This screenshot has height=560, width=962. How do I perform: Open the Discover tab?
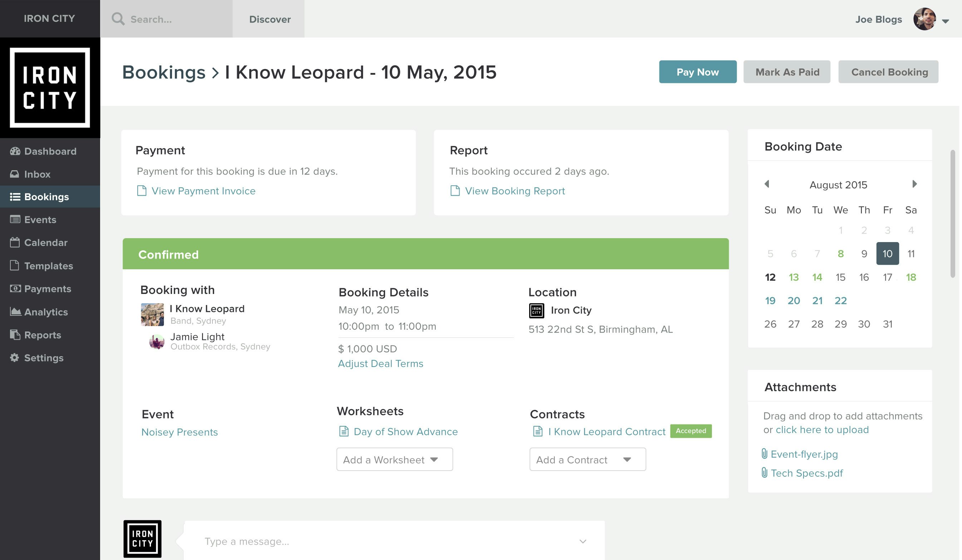click(270, 19)
